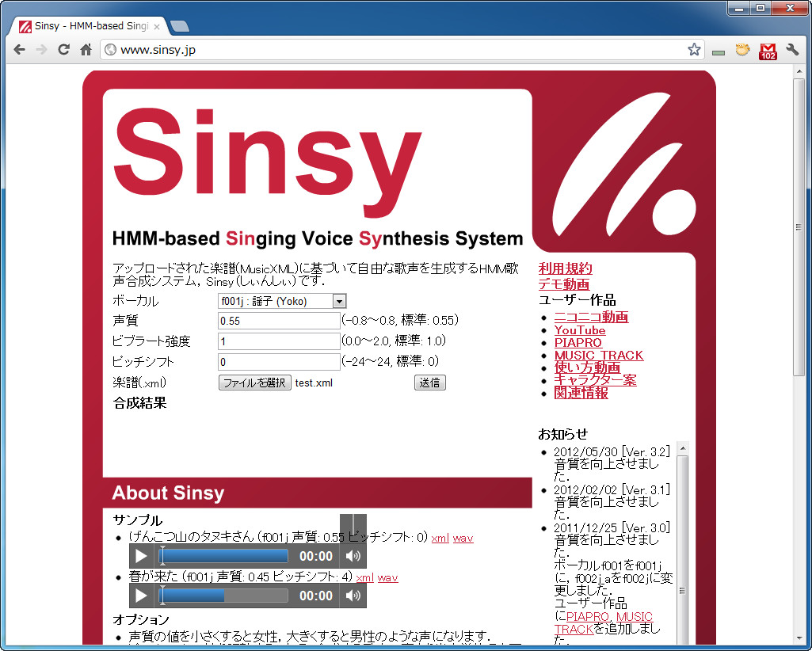
Task: Open the orange creature extension icon
Action: [x=742, y=50]
